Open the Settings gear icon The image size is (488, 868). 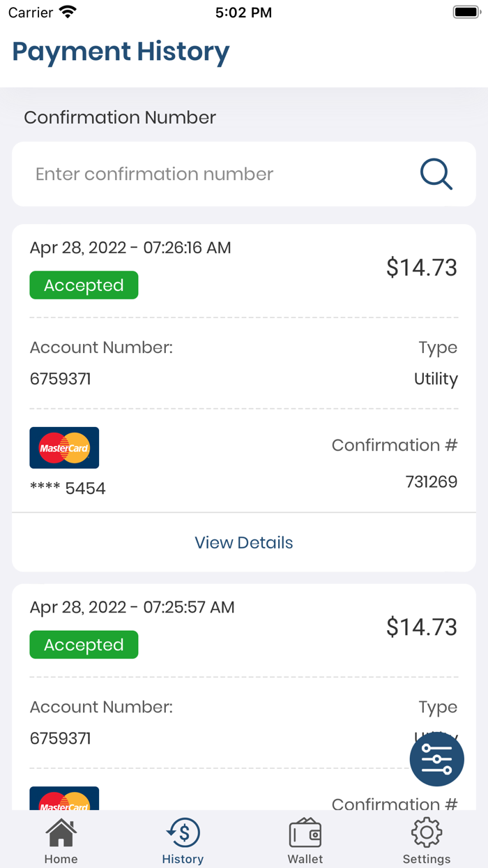[426, 832]
